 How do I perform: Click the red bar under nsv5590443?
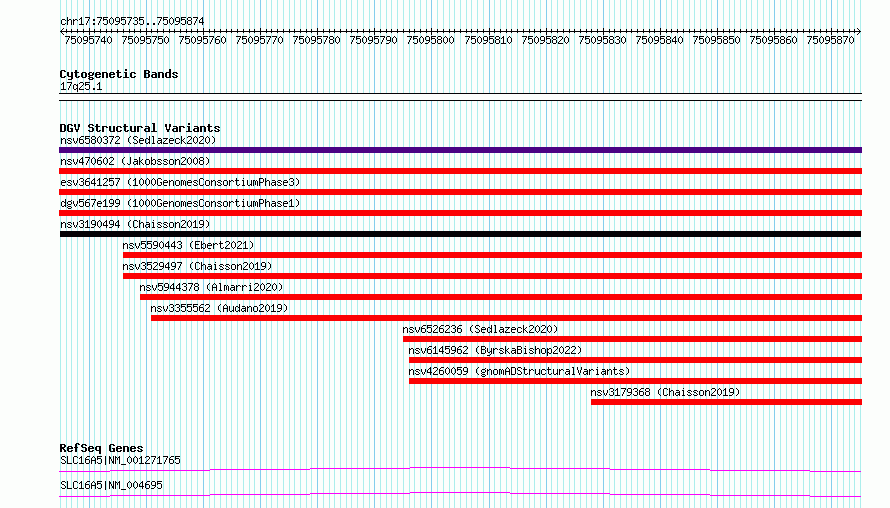point(493,255)
